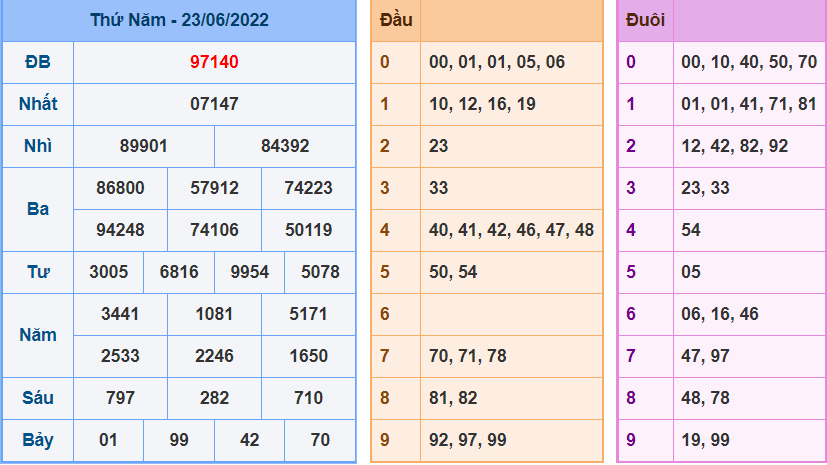Image resolution: width=827 pixels, height=465 pixels.
Task: Click Đầu row 2 value 23
Action: (438, 146)
